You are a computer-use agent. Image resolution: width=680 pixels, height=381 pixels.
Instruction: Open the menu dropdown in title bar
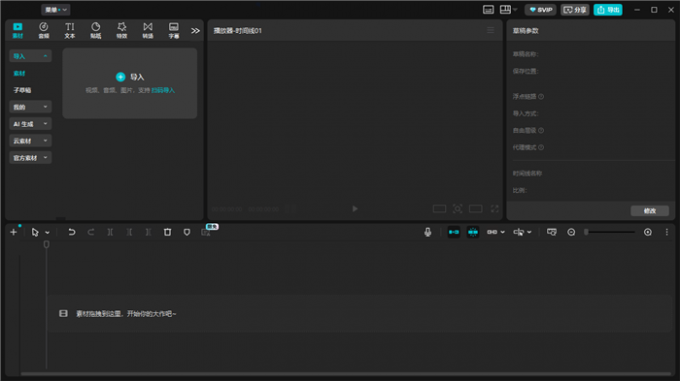[x=56, y=10]
